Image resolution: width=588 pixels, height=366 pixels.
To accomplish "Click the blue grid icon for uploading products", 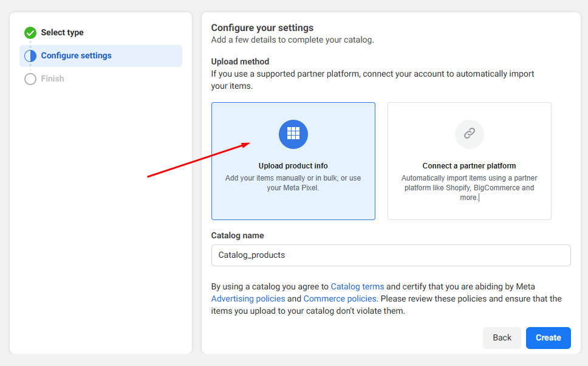I will point(293,134).
